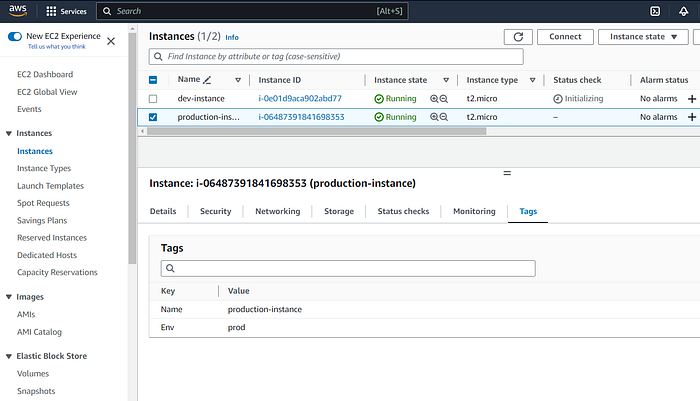Collapse the Elastic Block Store section
700x401 pixels.
[8, 356]
